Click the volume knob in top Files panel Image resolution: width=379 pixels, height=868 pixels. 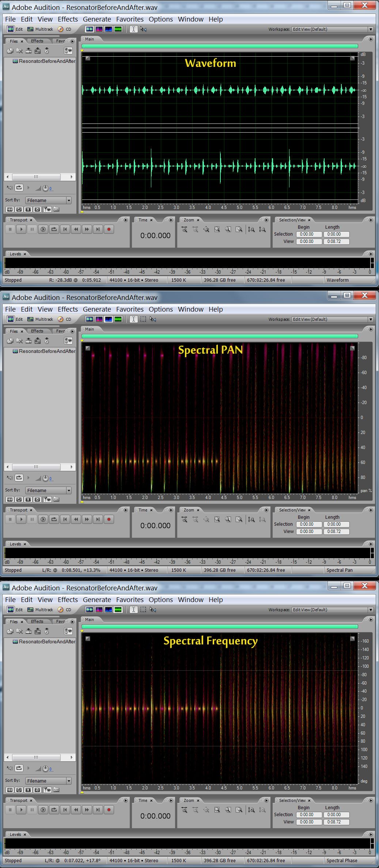point(45,188)
